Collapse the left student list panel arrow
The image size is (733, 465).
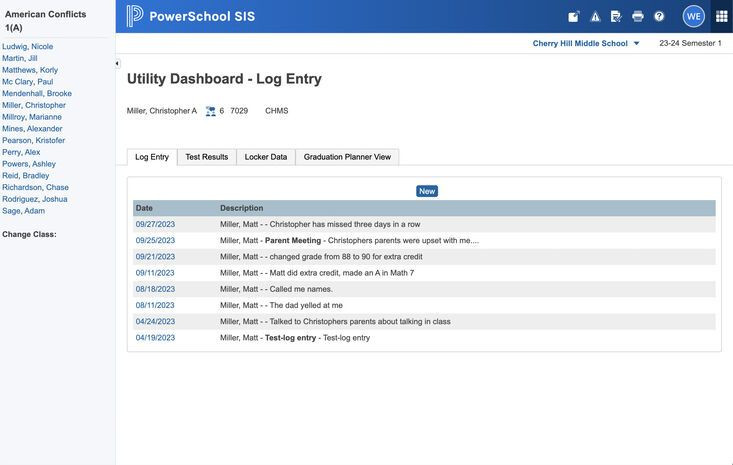117,64
